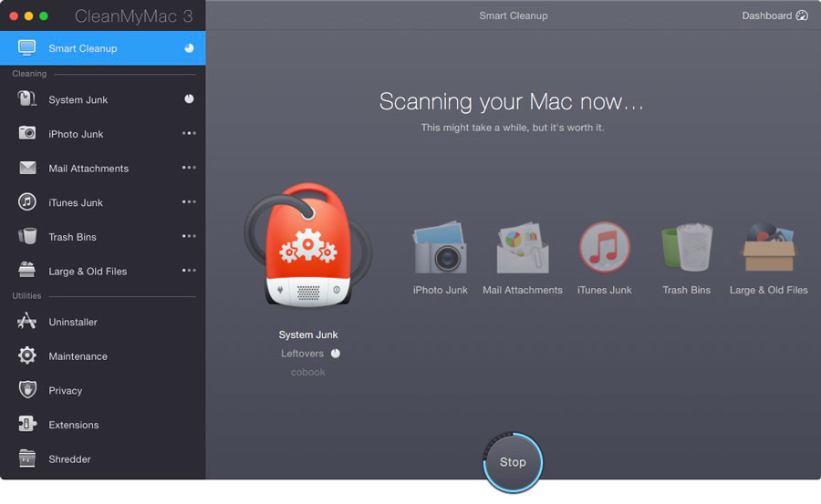This screenshot has width=821, height=504.
Task: Click the Cleaning section header
Action: click(x=29, y=74)
